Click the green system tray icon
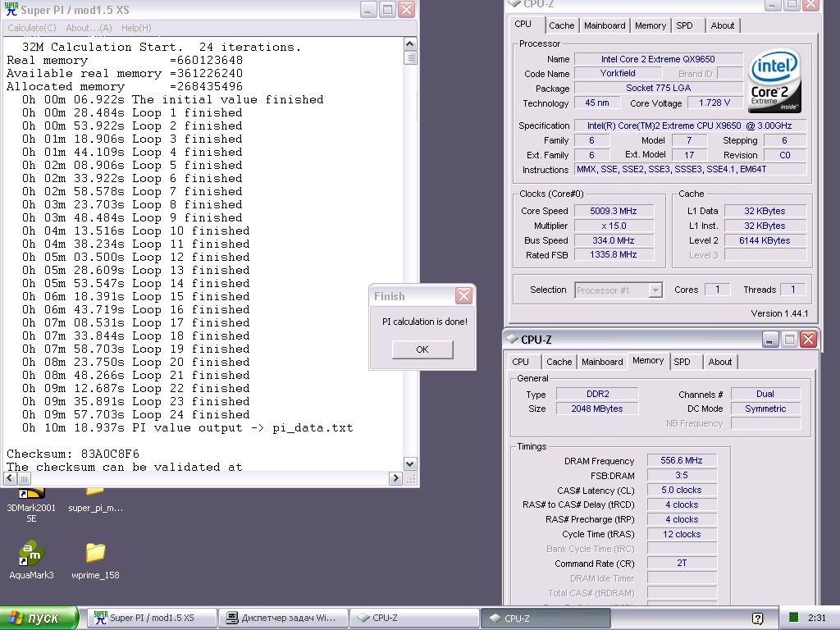 (794, 618)
